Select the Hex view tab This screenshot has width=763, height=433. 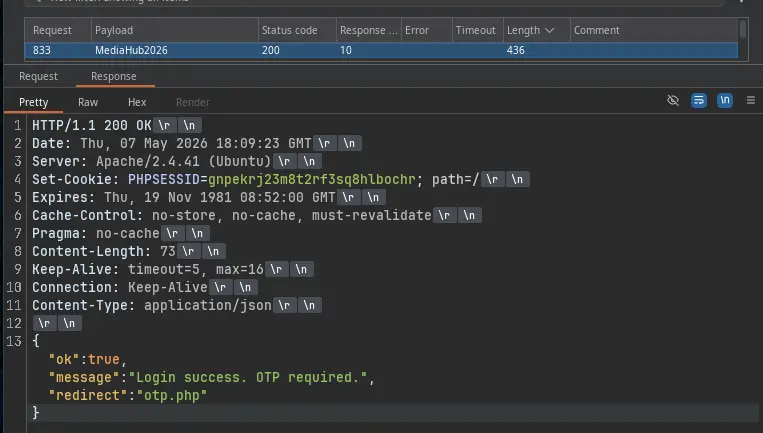pos(137,102)
